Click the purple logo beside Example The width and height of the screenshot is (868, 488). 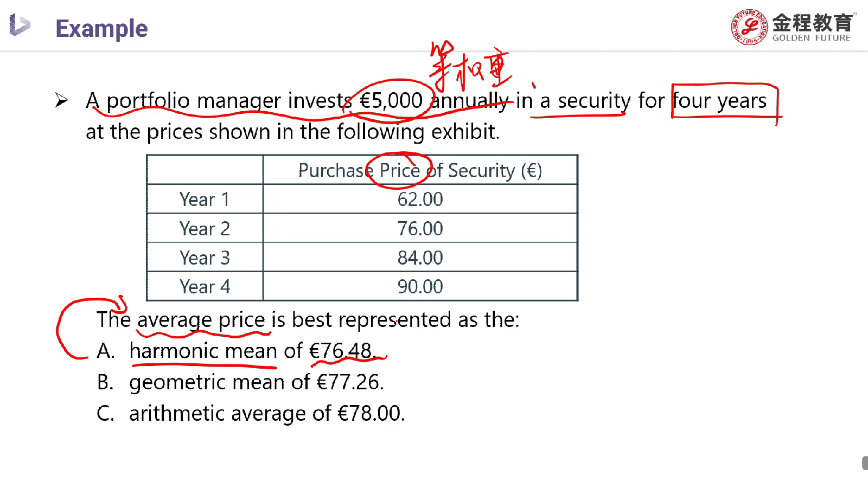(20, 25)
